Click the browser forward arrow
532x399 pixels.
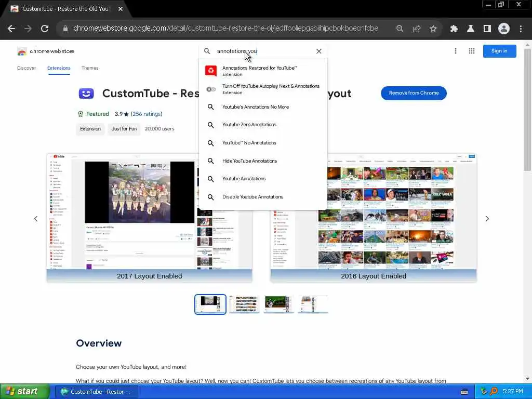coord(28,29)
